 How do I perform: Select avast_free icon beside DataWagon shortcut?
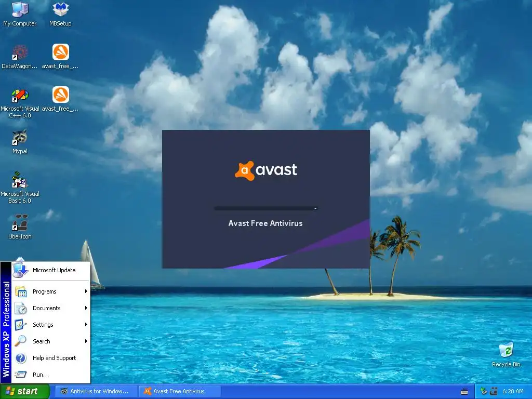click(60, 56)
